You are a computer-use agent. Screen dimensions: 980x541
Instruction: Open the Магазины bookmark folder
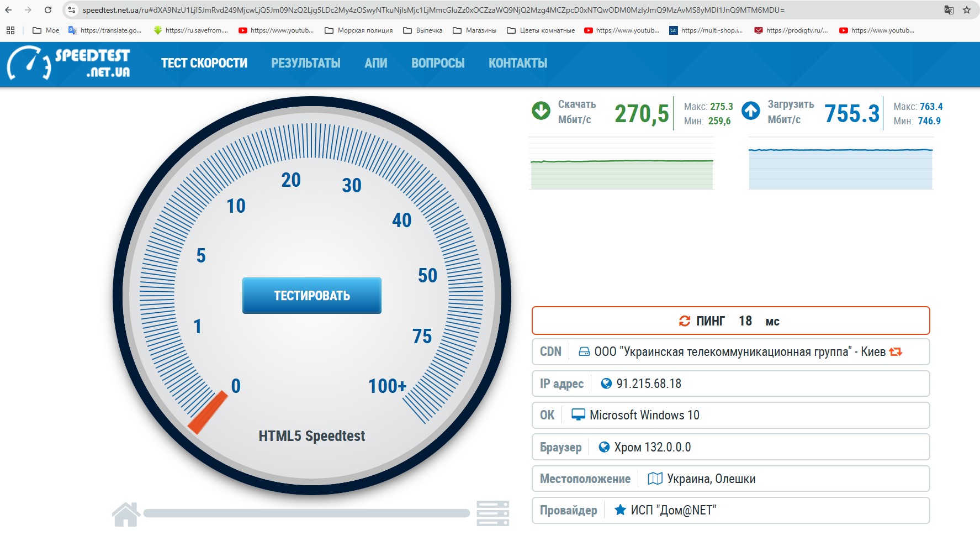point(475,30)
